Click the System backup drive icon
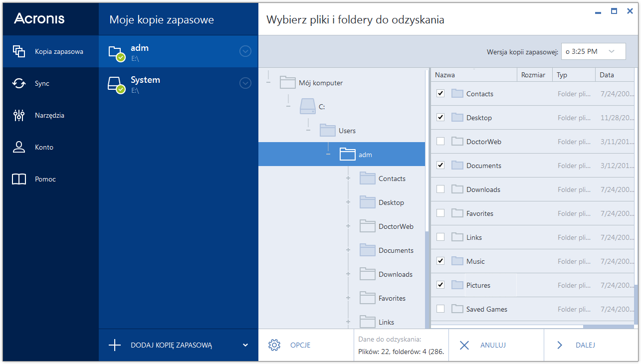The height and width of the screenshot is (364, 641). point(116,85)
